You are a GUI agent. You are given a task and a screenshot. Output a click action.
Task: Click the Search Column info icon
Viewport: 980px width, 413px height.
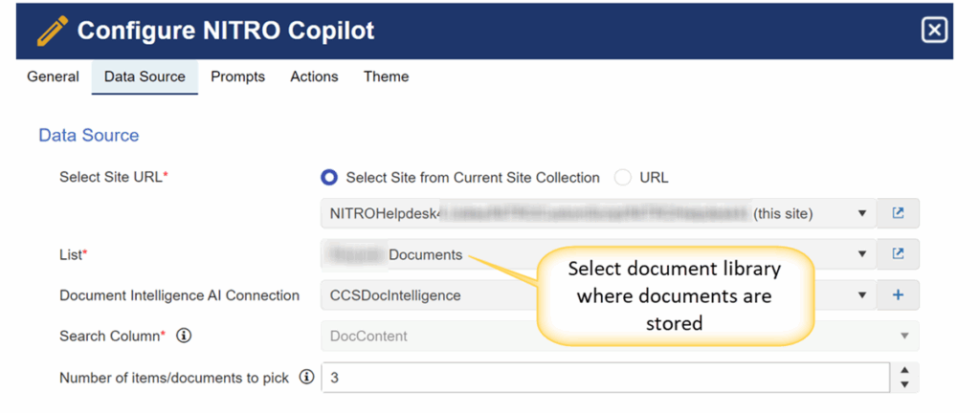coord(183,336)
